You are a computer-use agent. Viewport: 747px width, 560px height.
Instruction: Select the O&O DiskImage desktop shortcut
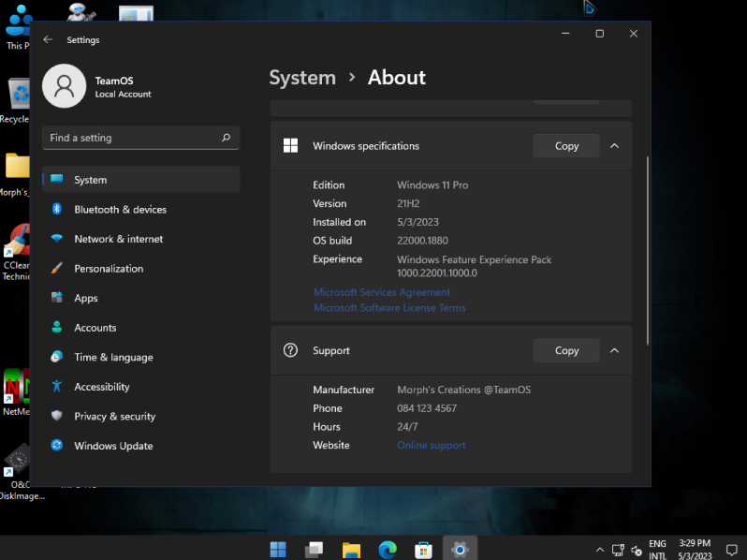pos(19,472)
